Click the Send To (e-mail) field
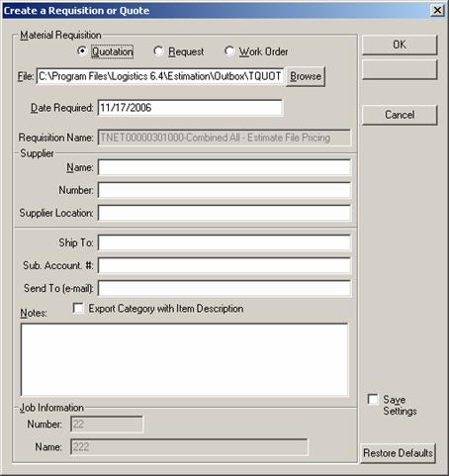 [x=224, y=288]
